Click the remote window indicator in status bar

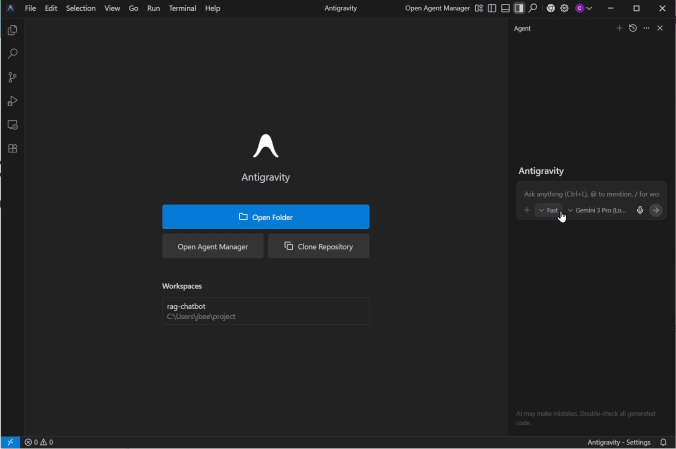coord(10,442)
